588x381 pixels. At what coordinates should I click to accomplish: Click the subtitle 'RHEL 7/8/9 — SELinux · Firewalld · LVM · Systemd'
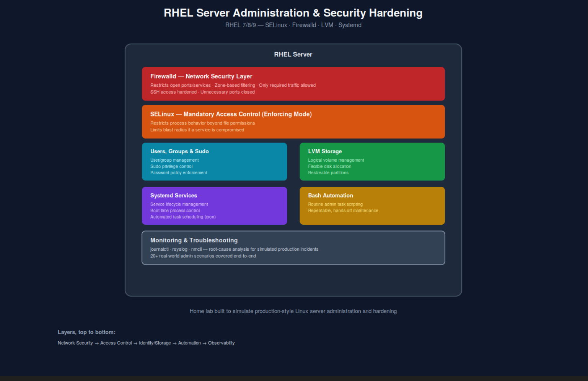click(293, 25)
